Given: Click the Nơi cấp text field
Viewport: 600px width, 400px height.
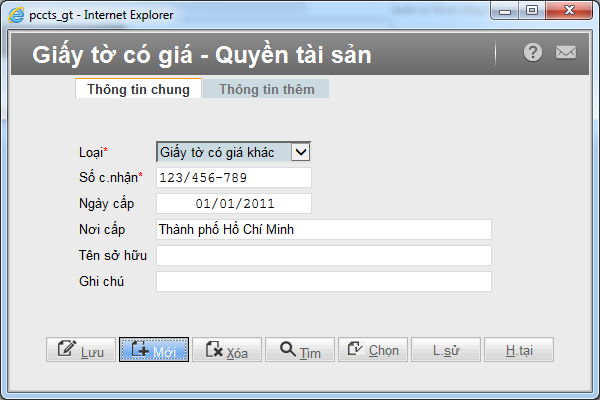Looking at the screenshot, I should (324, 230).
